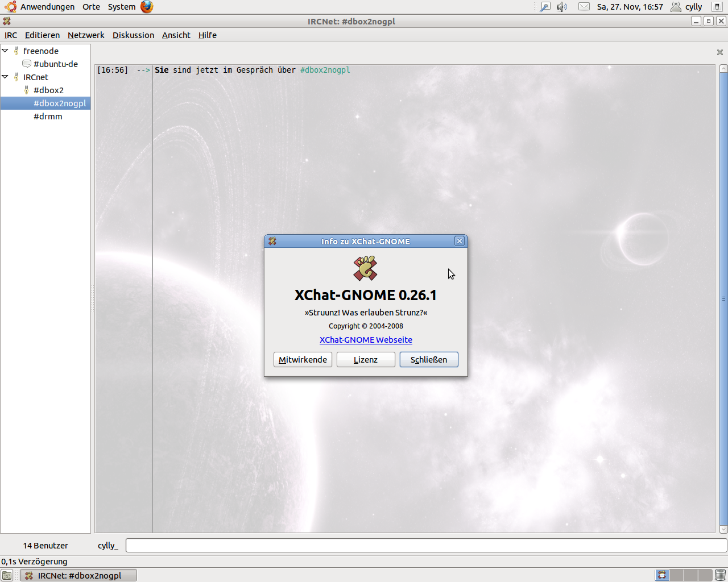728x582 pixels.
Task: Click the XChat icon in the about dialog title bar
Action: (x=272, y=241)
